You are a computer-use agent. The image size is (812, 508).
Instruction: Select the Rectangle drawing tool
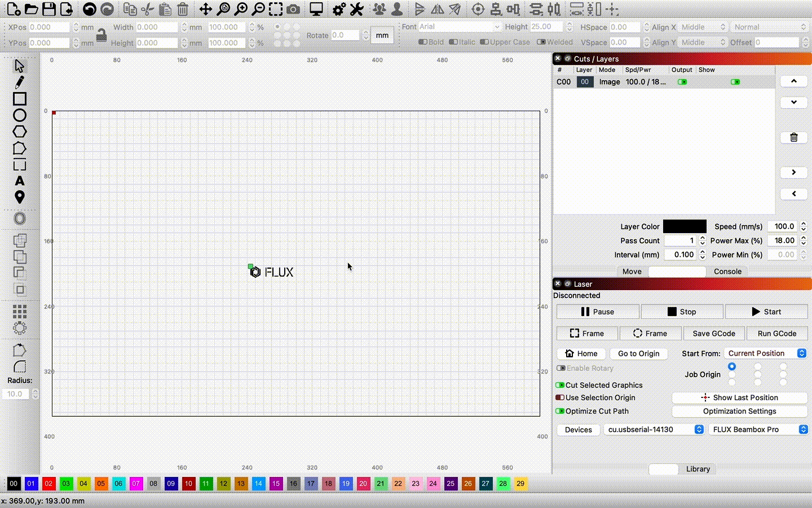(x=20, y=99)
